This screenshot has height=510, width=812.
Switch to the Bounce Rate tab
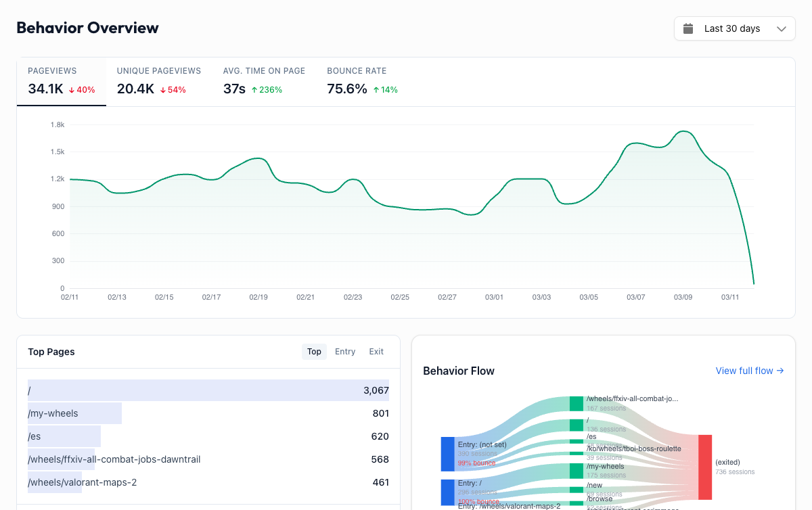[x=362, y=81]
